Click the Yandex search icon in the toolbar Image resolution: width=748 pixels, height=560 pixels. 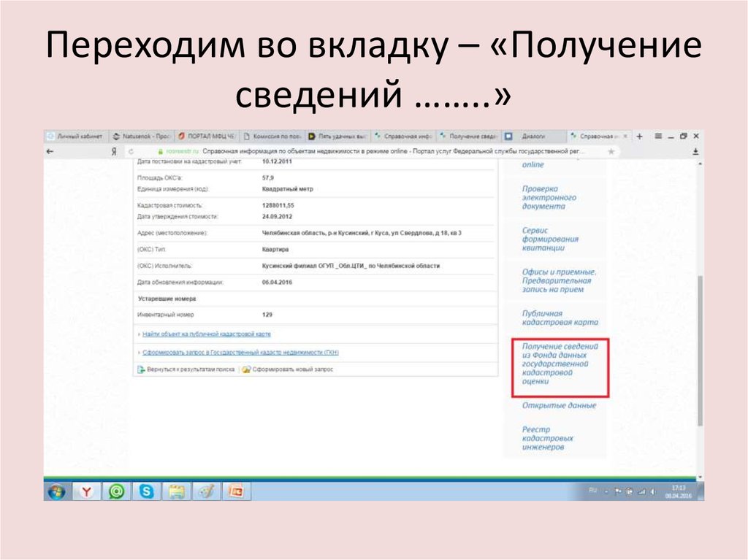pyautogui.click(x=114, y=151)
